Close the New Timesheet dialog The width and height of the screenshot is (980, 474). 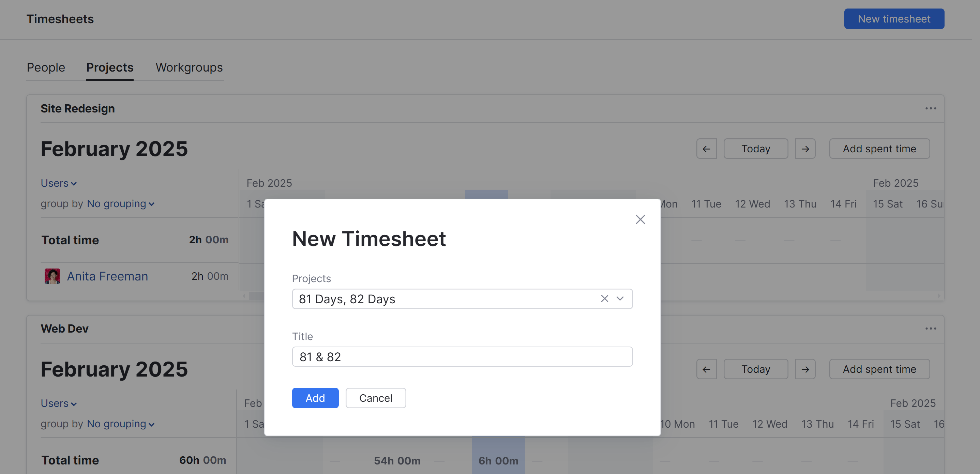640,219
